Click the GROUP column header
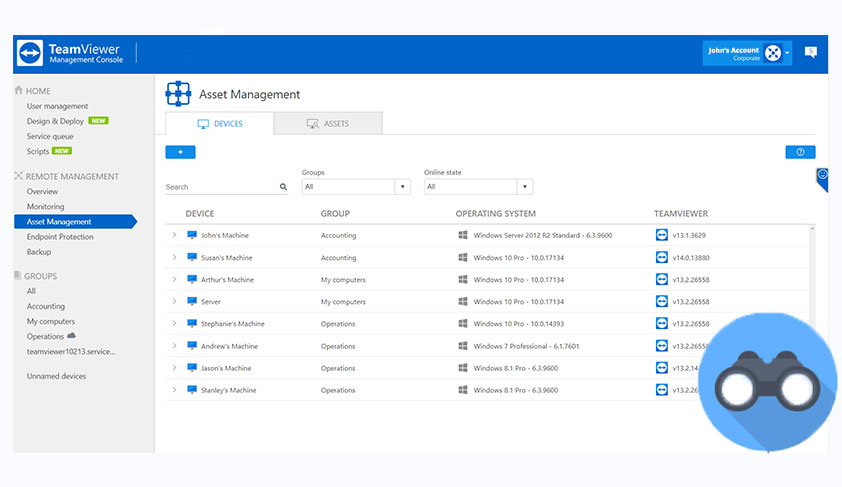This screenshot has width=842, height=487. (335, 214)
